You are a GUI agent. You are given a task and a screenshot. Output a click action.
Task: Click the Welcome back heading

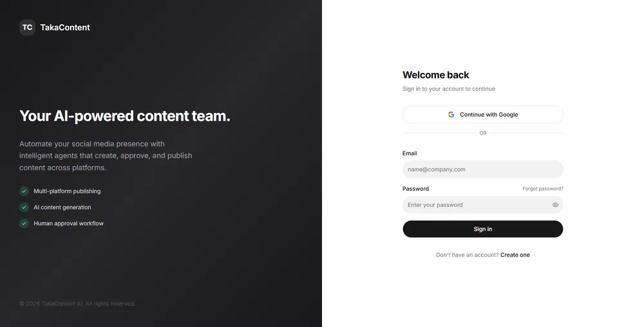click(x=436, y=75)
